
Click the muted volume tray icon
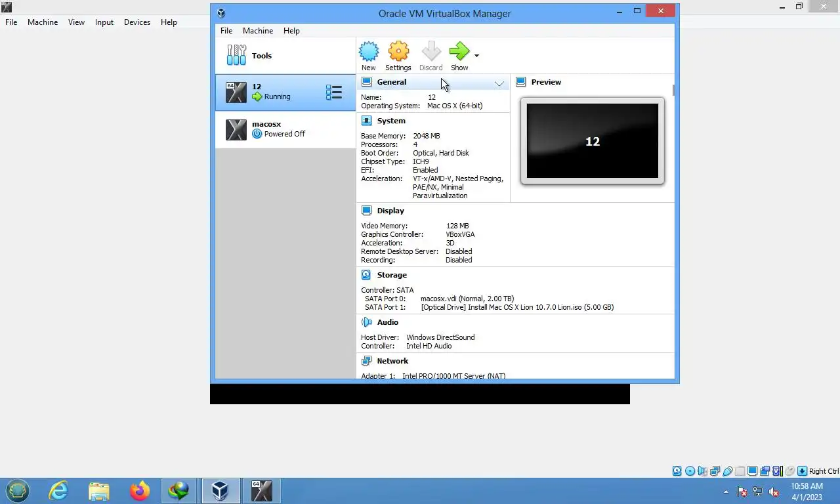(x=774, y=492)
